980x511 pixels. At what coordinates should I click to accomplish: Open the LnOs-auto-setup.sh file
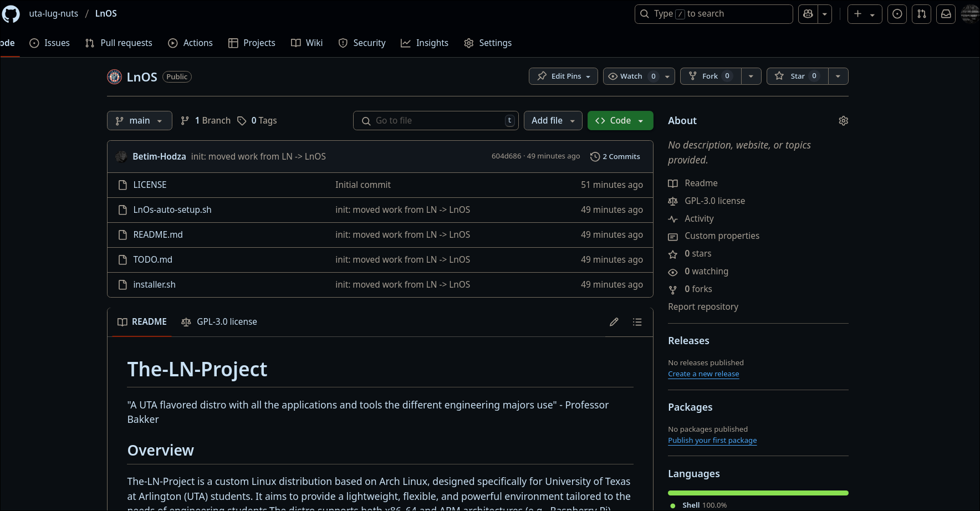point(172,209)
